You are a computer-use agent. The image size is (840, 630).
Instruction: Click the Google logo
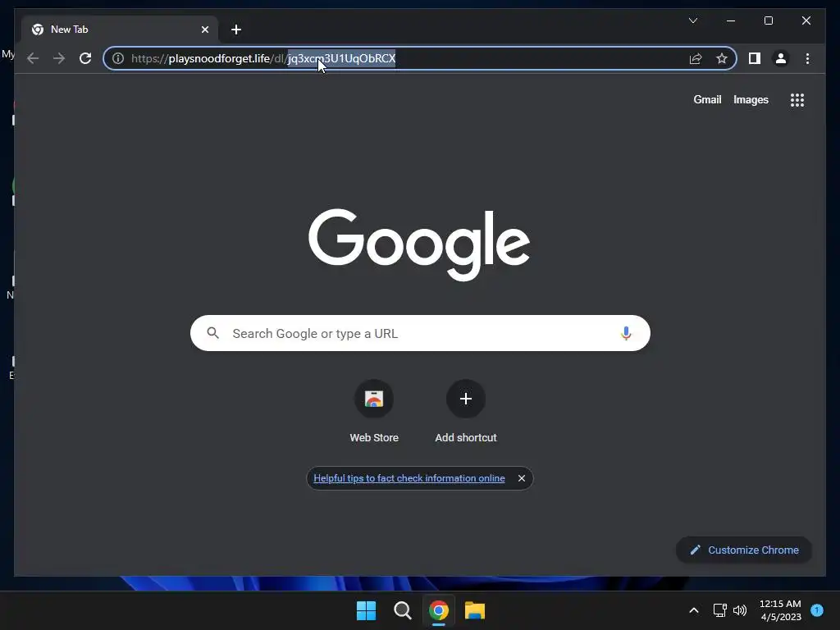click(x=419, y=244)
